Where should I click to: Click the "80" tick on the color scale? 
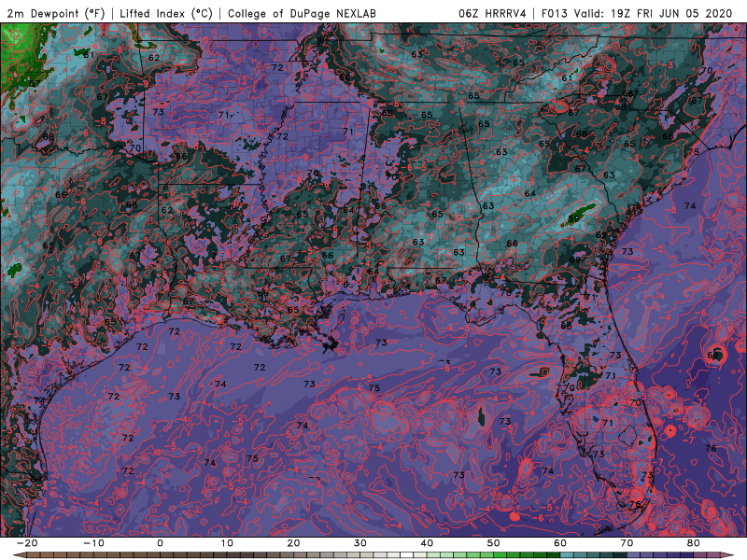[694, 543]
